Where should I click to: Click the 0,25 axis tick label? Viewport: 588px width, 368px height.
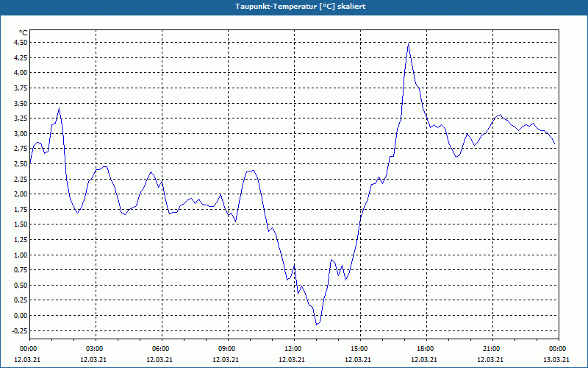[21, 300]
